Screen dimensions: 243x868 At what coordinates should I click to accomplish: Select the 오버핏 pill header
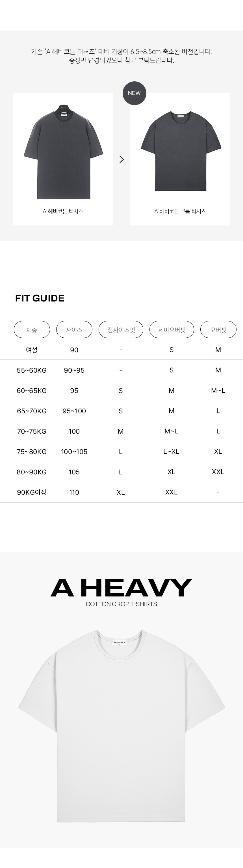218,329
